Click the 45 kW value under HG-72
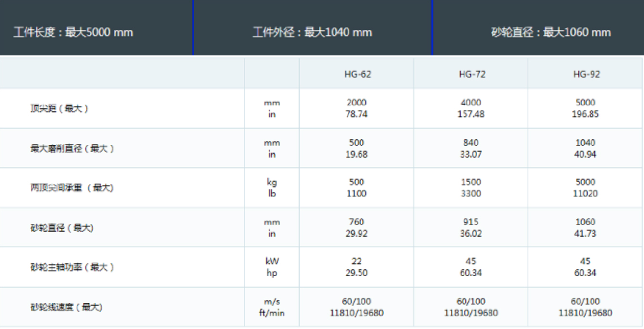 tap(471, 262)
